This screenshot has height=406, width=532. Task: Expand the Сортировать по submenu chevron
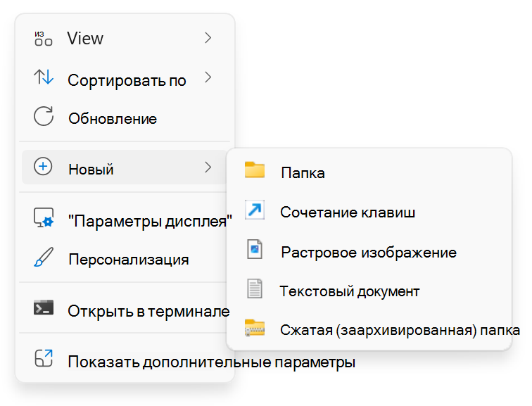[x=208, y=77]
